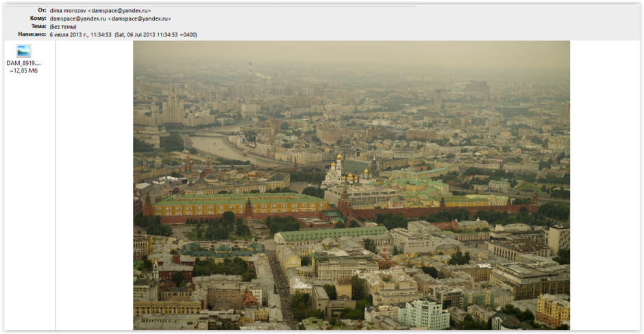The image size is (644, 334).
Task: Click the Написано: field label
Action: point(32,34)
